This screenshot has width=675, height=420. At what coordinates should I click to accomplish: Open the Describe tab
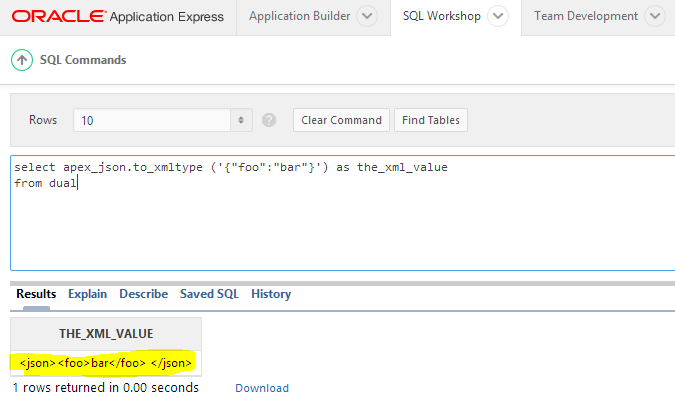(x=144, y=294)
